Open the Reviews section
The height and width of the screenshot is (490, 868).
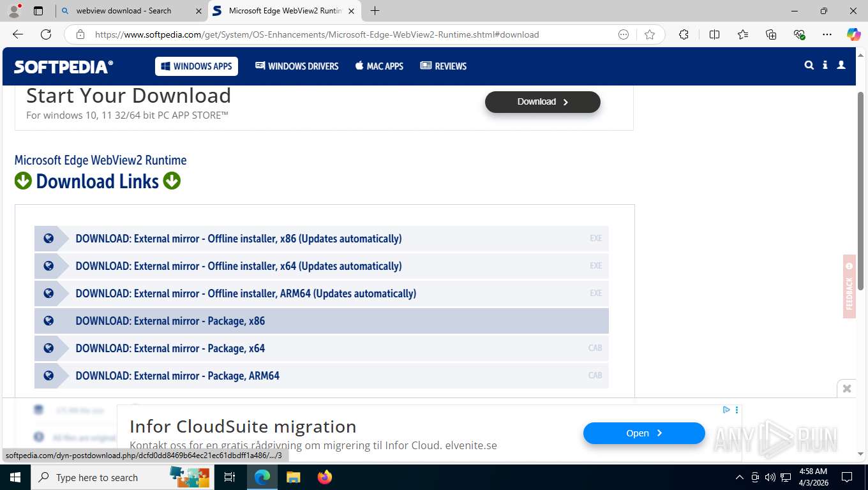pyautogui.click(x=444, y=66)
